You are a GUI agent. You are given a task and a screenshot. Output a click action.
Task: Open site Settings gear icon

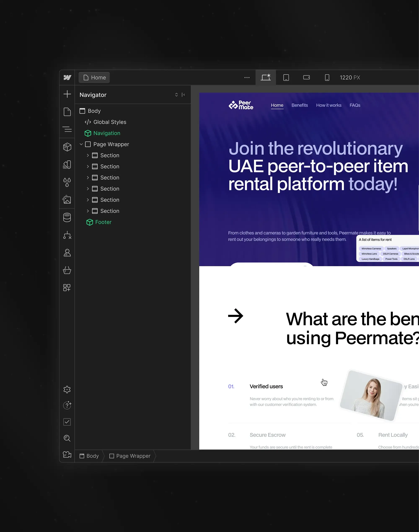(67, 390)
